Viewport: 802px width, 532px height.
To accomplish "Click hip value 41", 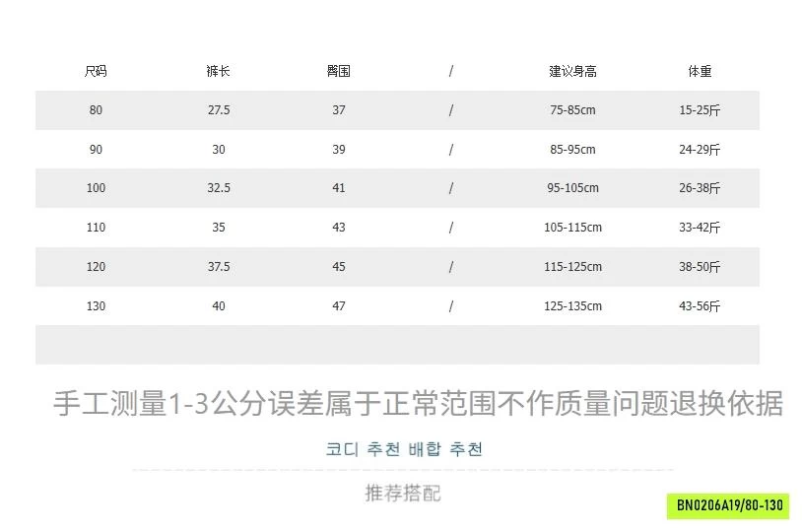I will 339,188.
